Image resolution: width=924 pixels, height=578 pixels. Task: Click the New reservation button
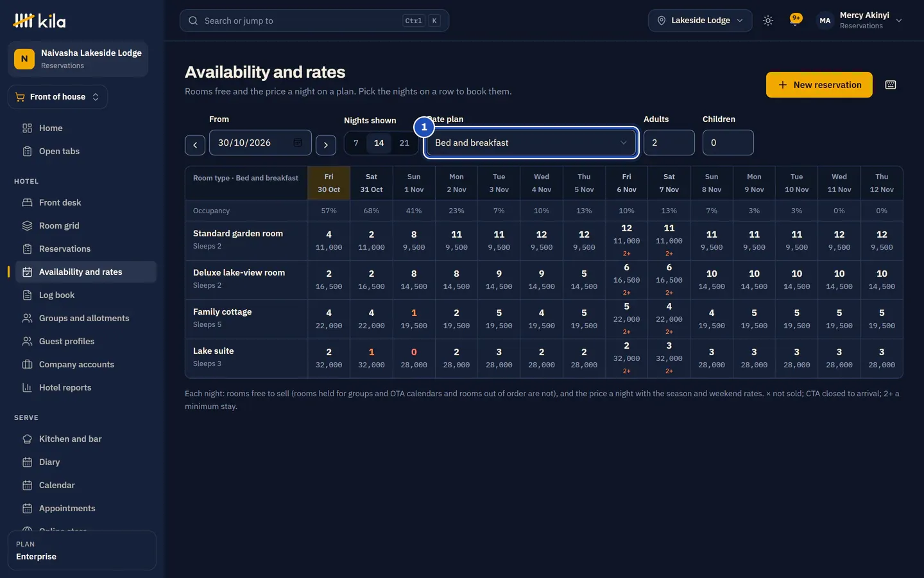click(x=819, y=85)
